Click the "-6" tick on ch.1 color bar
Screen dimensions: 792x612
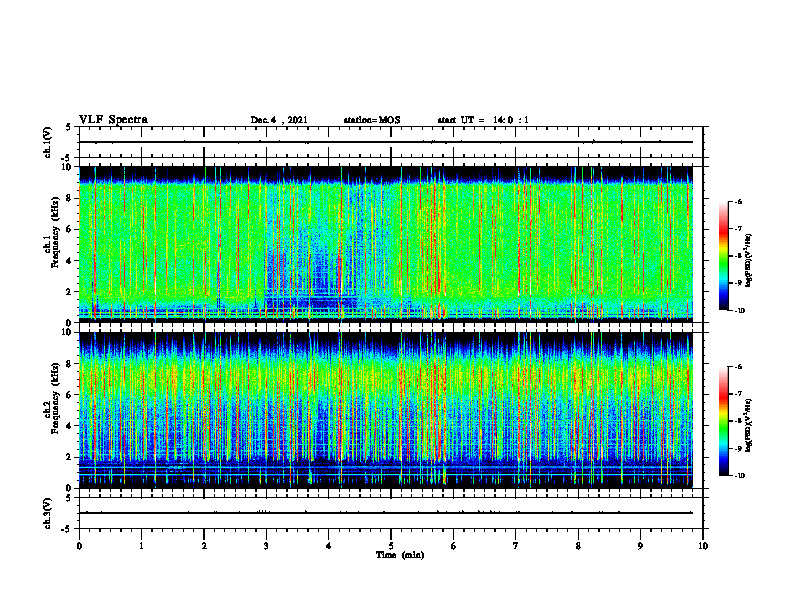(x=737, y=202)
